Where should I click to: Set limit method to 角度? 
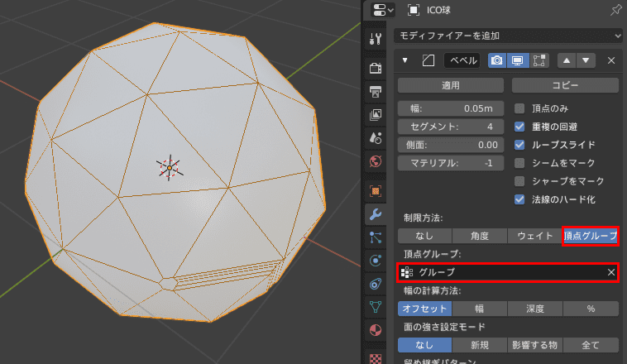pyautogui.click(x=480, y=236)
